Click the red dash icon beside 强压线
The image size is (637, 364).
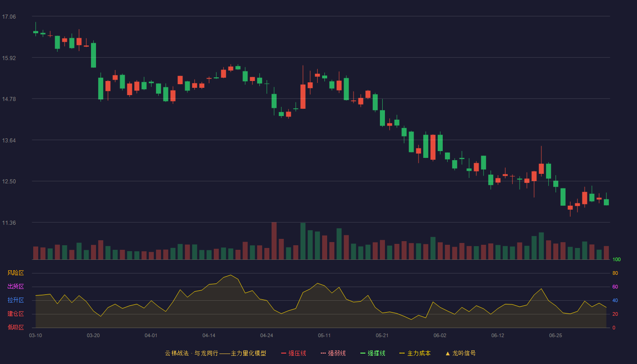coord(284,353)
